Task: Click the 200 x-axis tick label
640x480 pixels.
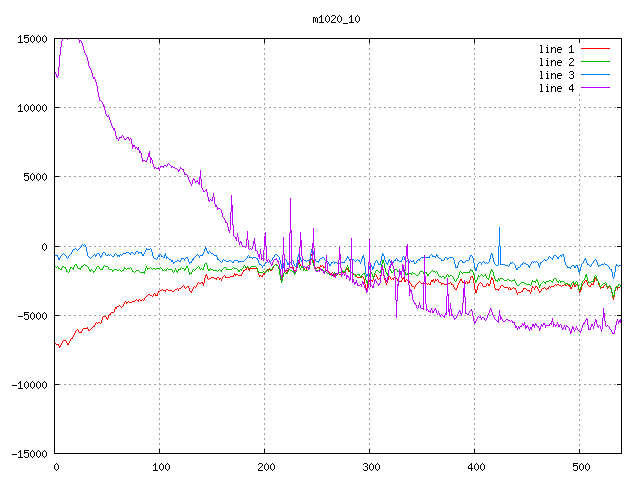Action: [265, 467]
